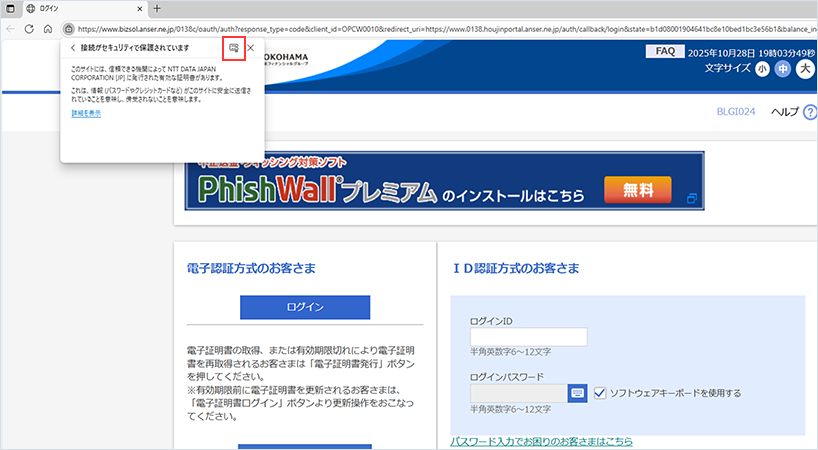818x450 pixels.
Task: Open a new browser tab
Action: point(156,8)
